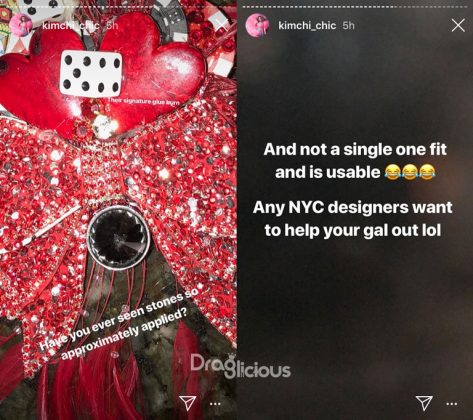This screenshot has height=420, width=473.
Task: Tap the black gem at the bow center
Action: tap(118, 238)
